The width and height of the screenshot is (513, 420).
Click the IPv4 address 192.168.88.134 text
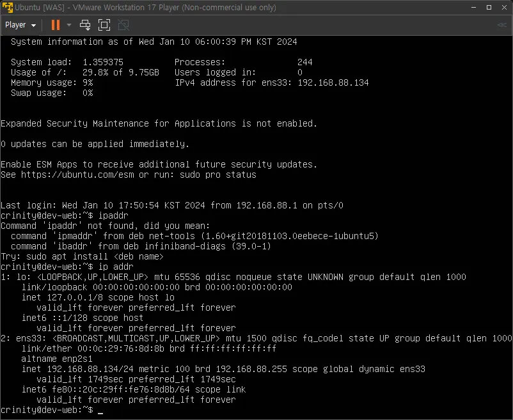pyautogui.click(x=333, y=82)
